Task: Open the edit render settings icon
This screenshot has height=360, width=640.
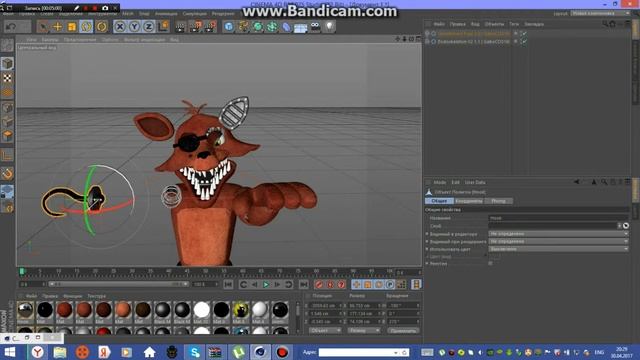Action: coord(211,27)
